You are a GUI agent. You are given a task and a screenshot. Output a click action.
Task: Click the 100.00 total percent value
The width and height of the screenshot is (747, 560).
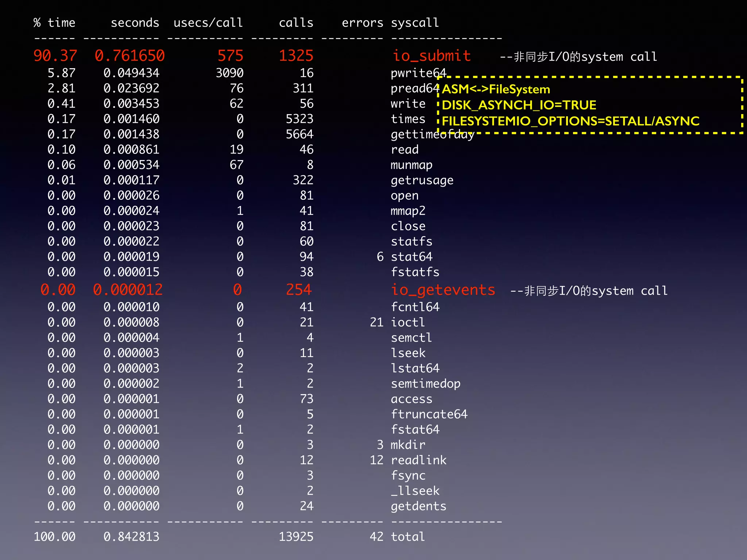[54, 537]
